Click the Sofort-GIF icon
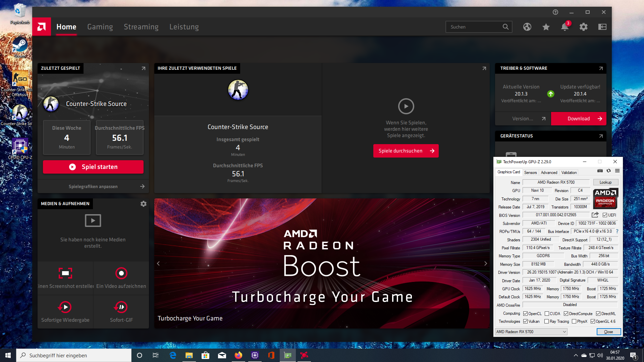 [121, 307]
